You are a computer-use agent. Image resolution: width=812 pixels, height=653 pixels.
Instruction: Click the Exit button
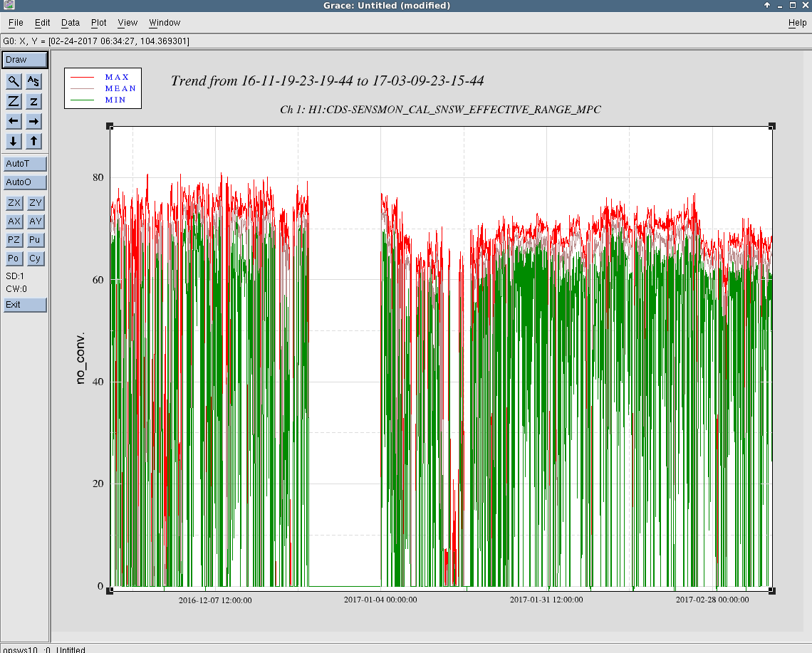tap(25, 305)
